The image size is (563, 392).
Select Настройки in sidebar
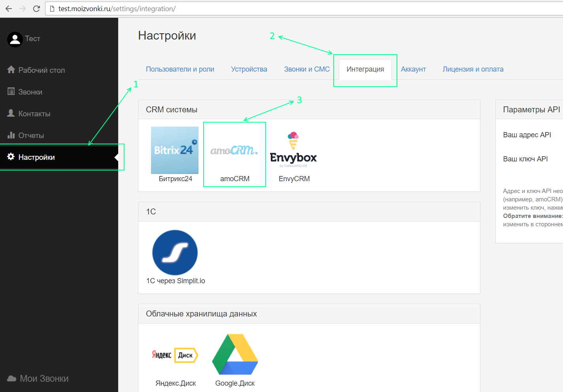click(x=59, y=157)
